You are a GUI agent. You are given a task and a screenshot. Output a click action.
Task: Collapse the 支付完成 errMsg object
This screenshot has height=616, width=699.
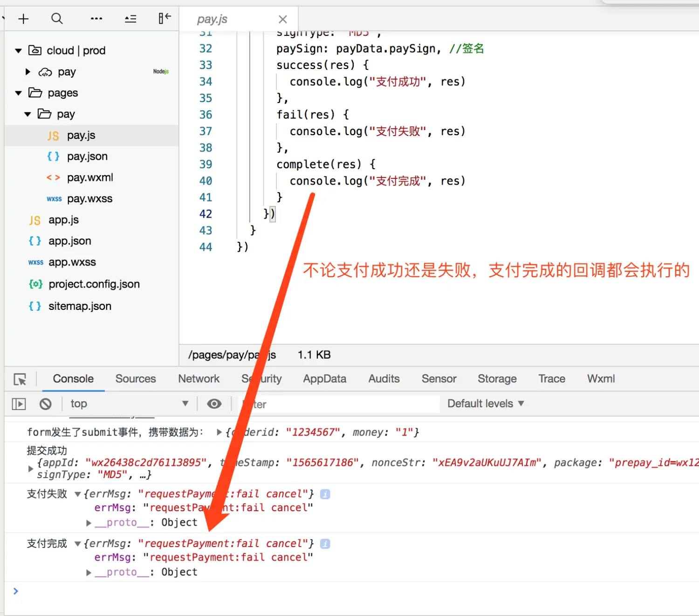pos(78,544)
